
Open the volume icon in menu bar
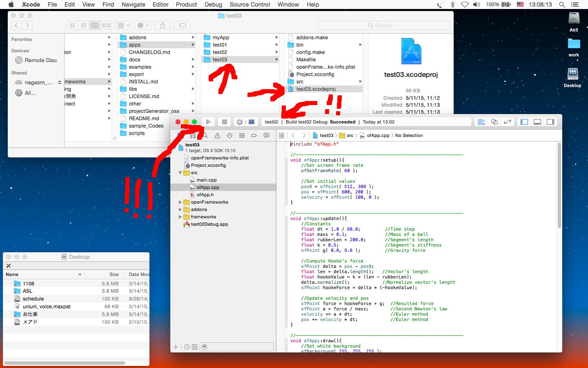(477, 4)
